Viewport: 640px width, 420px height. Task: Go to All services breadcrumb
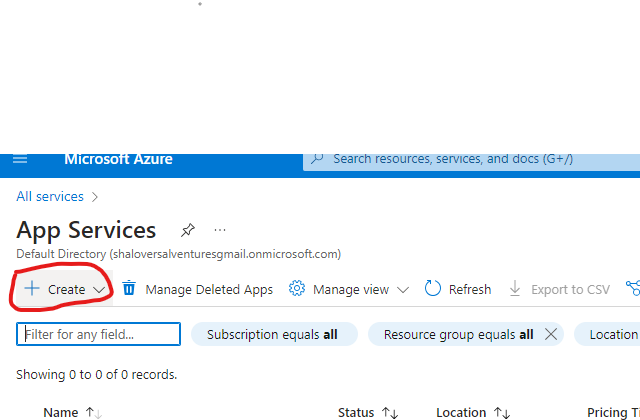click(50, 196)
